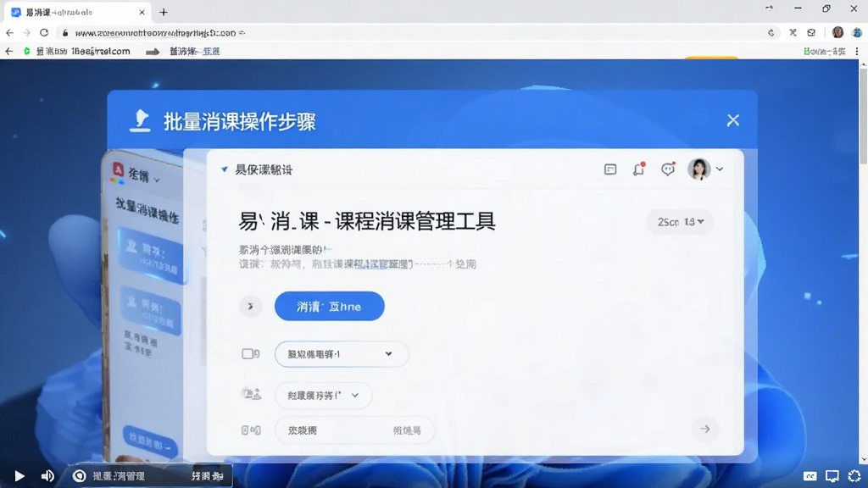Click the back arrow on bookmarks bar
868x488 pixels.
(x=8, y=51)
